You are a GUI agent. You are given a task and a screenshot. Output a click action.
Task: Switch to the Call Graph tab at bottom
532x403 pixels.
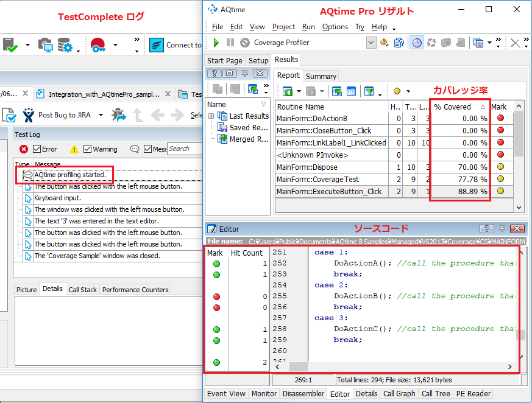(x=399, y=394)
